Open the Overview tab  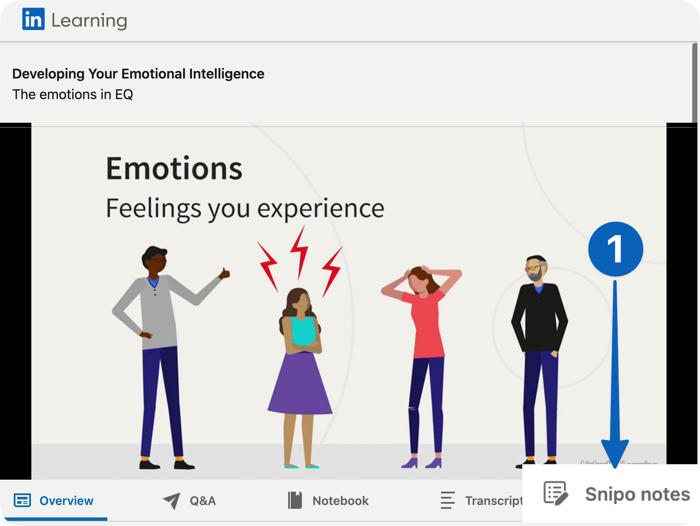tap(54, 501)
